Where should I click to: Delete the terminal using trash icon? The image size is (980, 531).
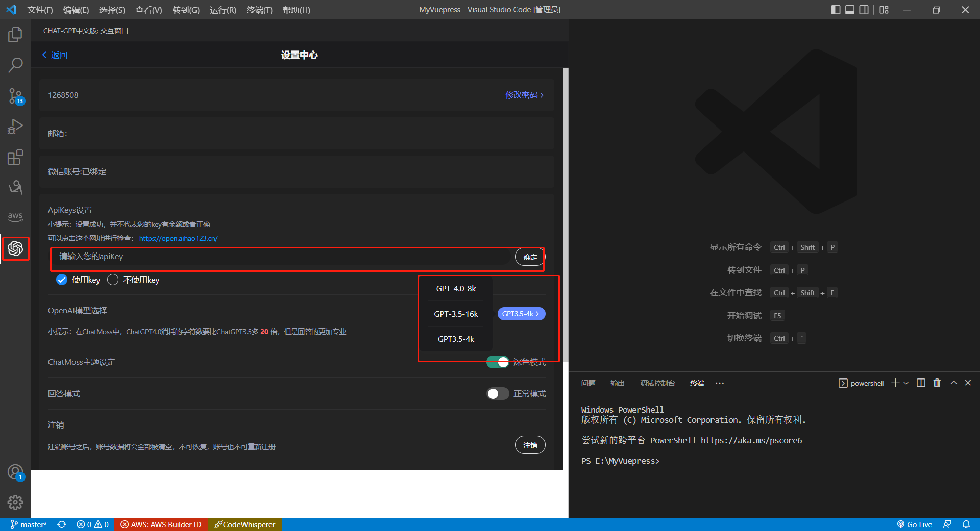[937, 383]
